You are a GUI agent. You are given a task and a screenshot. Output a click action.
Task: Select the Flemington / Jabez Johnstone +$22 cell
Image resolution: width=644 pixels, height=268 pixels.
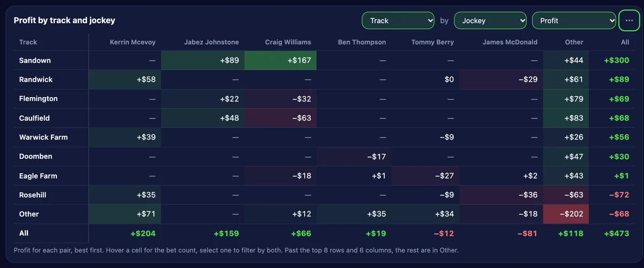coord(203,99)
